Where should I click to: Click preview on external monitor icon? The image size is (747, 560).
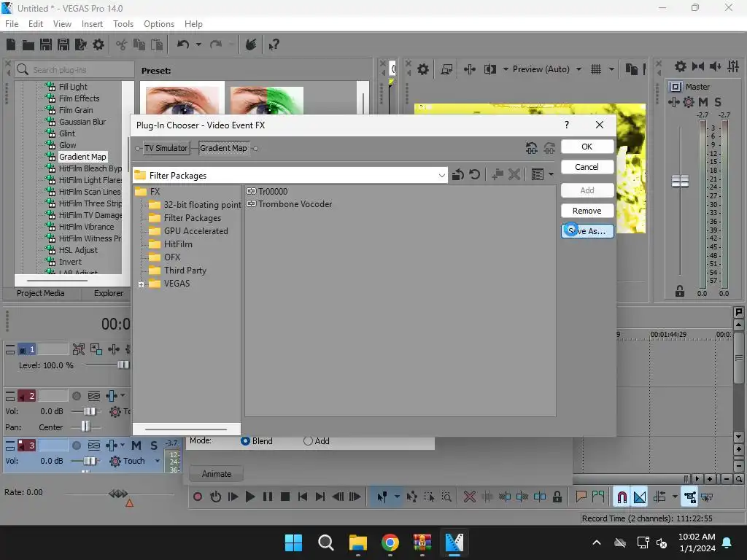(x=446, y=69)
